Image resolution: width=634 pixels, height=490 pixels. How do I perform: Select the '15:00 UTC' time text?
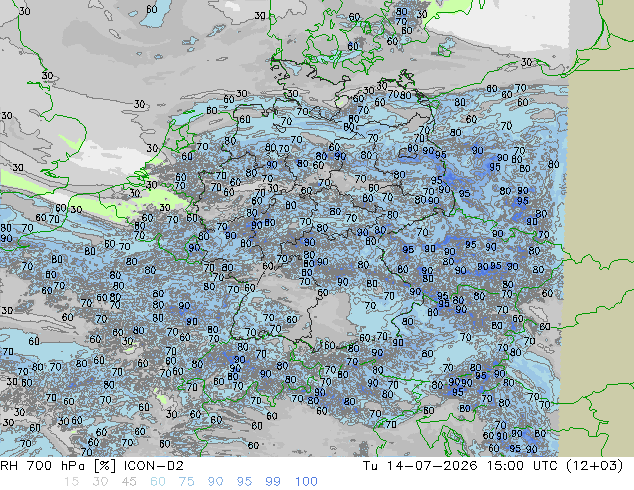(523, 466)
